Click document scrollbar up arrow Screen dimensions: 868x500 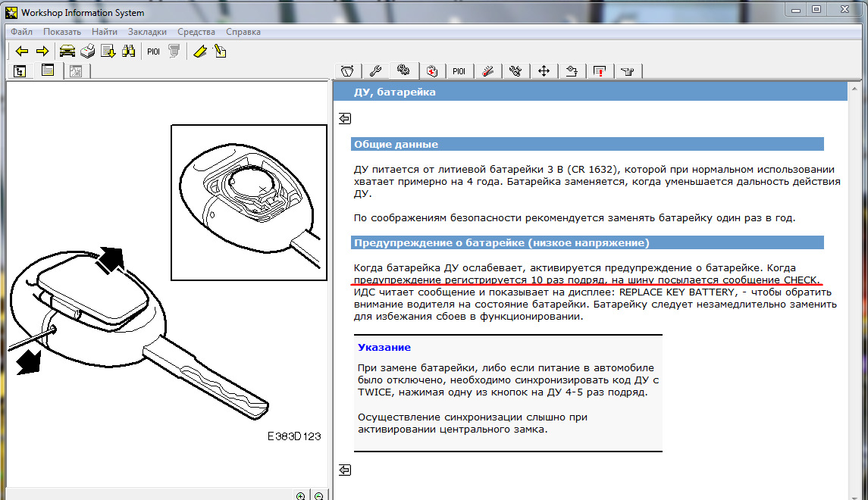click(x=854, y=89)
